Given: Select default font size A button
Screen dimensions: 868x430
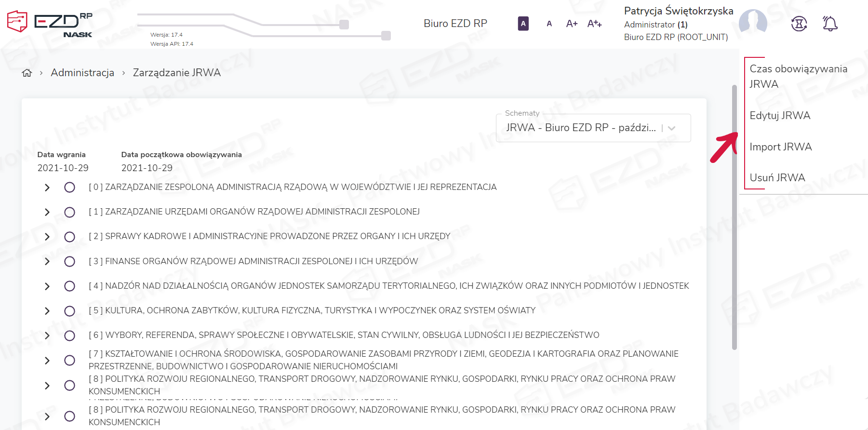Looking at the screenshot, I should click(x=549, y=24).
